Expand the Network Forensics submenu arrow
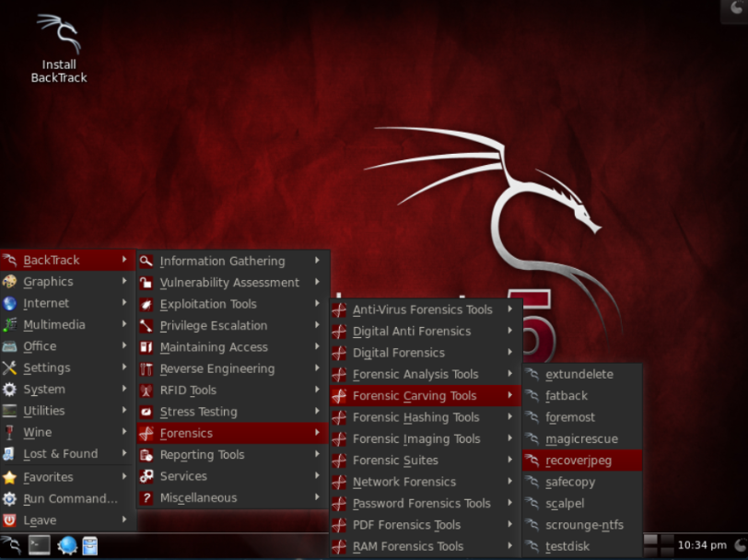This screenshot has width=748, height=560. tap(510, 482)
